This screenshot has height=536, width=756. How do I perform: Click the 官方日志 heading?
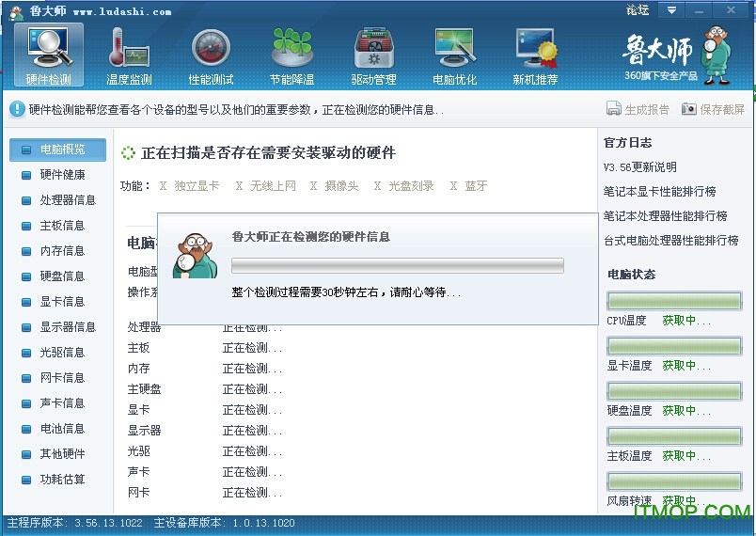pyautogui.click(x=627, y=143)
